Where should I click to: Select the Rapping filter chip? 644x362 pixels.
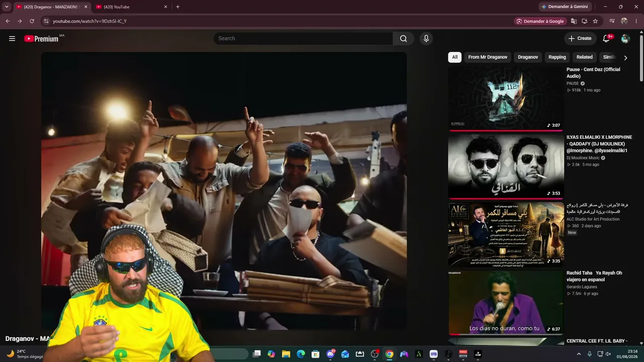tap(557, 57)
